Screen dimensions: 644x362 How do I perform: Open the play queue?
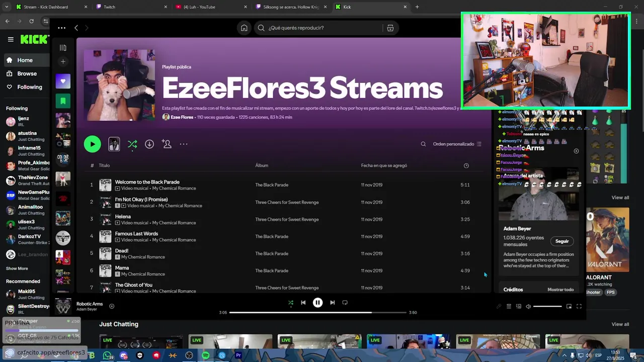pos(509,306)
